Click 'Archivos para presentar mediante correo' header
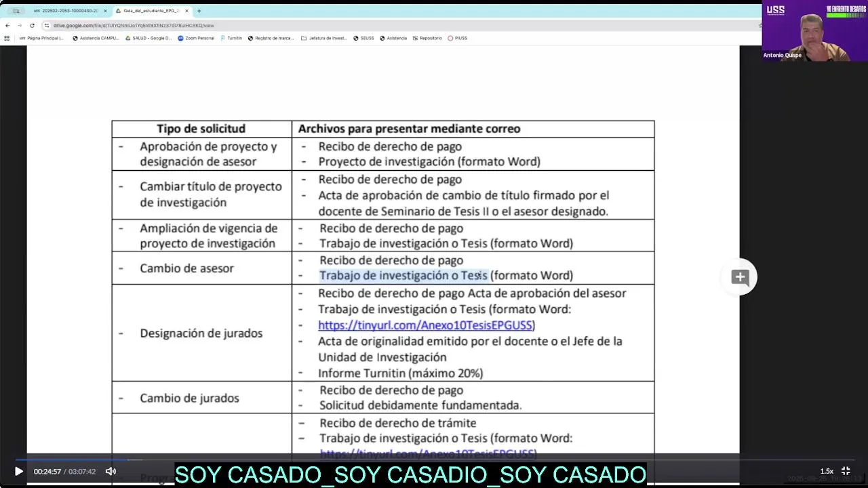Screen dimensions: 868x488 tap(410, 129)
